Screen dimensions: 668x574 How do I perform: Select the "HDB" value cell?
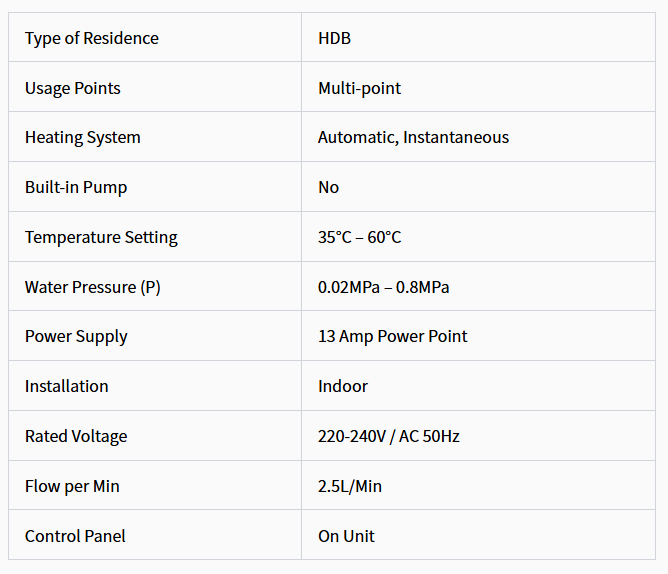coord(334,38)
